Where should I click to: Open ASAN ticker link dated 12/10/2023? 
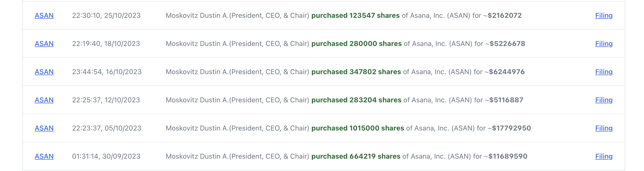(x=44, y=100)
